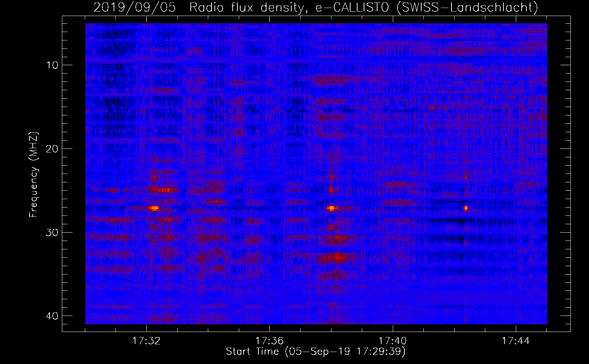
Task: Click the bright burst near 17:32 at 27 MHz
Action: pyautogui.click(x=154, y=208)
